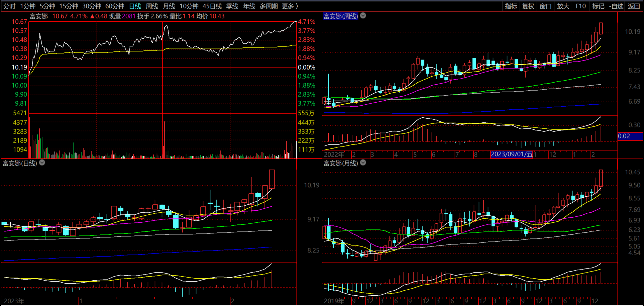
Task: Select the 5分钟 period tab
Action: pos(47,6)
